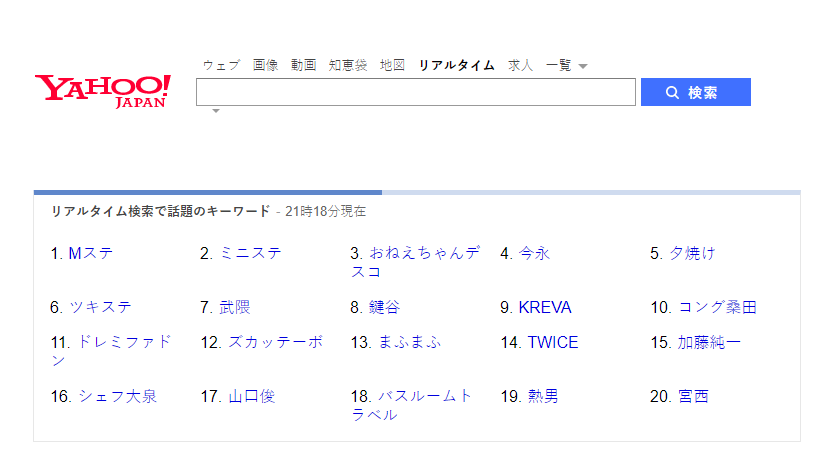This screenshot has width=836, height=472.
Task: Select the リアルタイム search tab
Action: click(456, 65)
